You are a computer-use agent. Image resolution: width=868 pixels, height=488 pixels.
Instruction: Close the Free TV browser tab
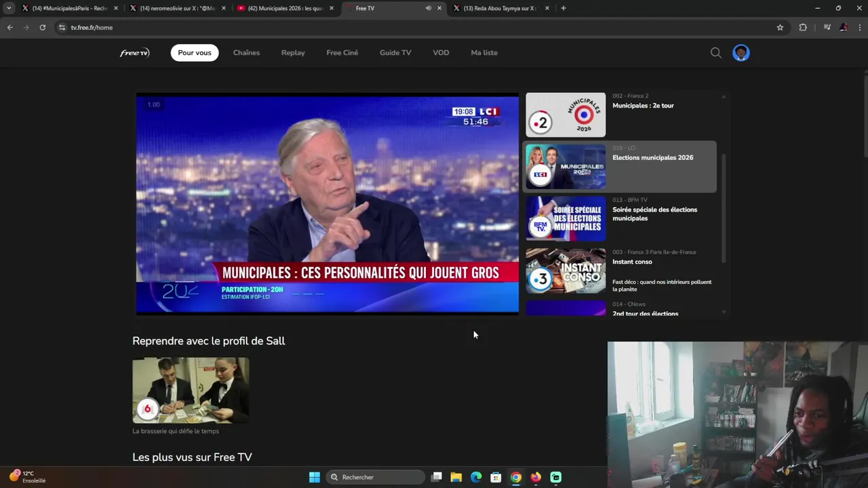(439, 8)
